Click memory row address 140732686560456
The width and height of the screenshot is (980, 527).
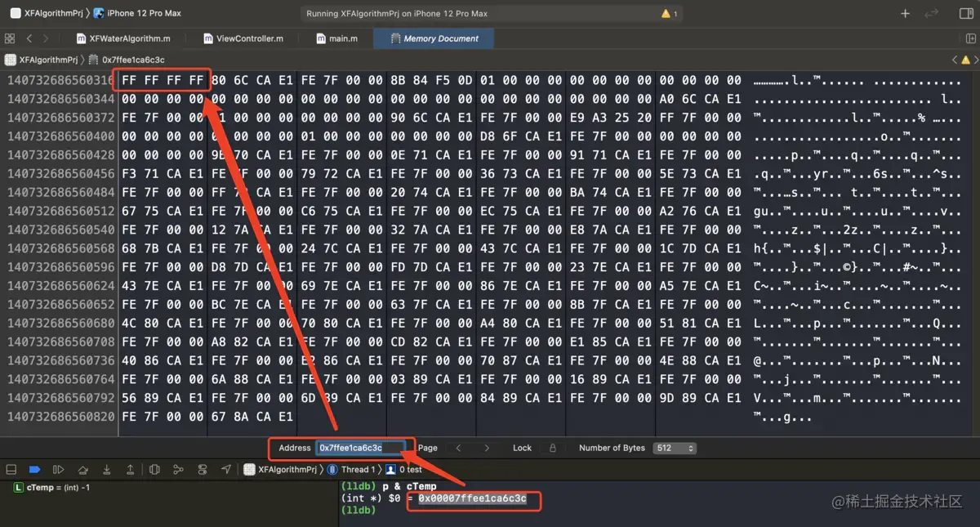(x=60, y=174)
